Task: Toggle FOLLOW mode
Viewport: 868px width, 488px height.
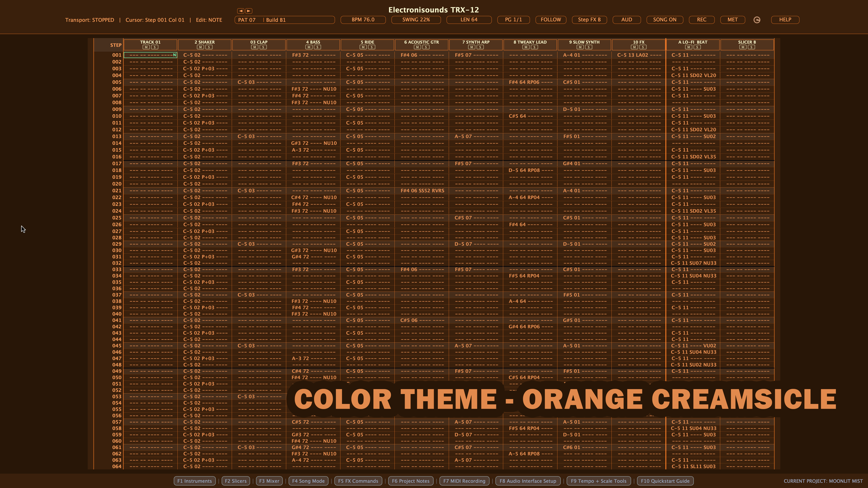Action: (x=551, y=20)
